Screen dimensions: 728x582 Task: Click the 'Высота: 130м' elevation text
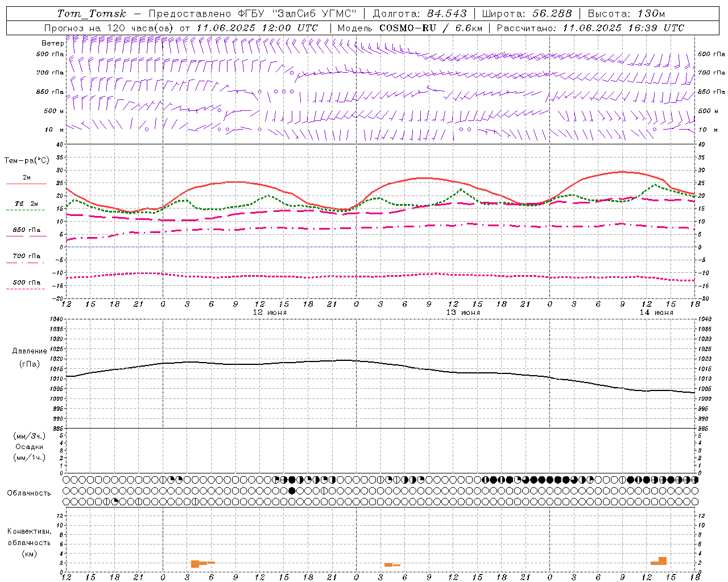tap(626, 14)
